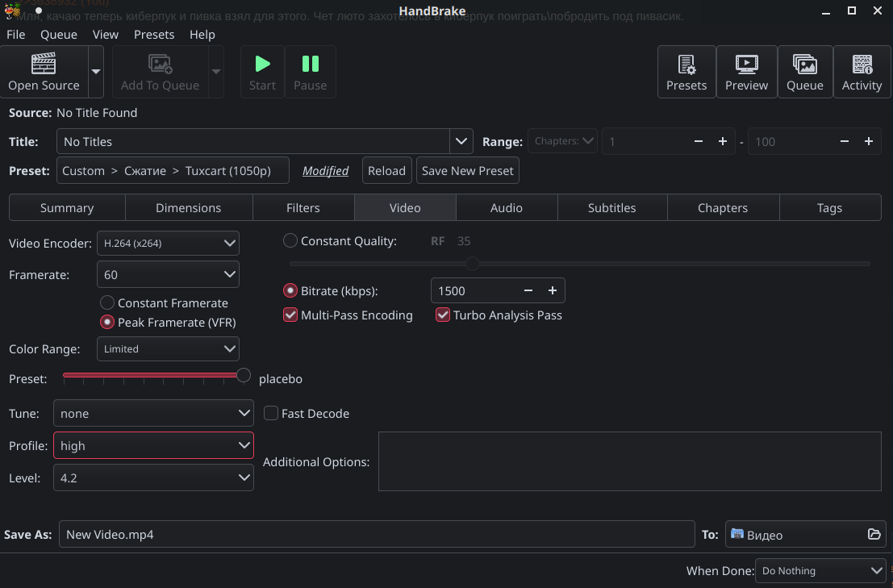Click the Save New Preset button
The height and width of the screenshot is (588, 893).
click(x=467, y=171)
